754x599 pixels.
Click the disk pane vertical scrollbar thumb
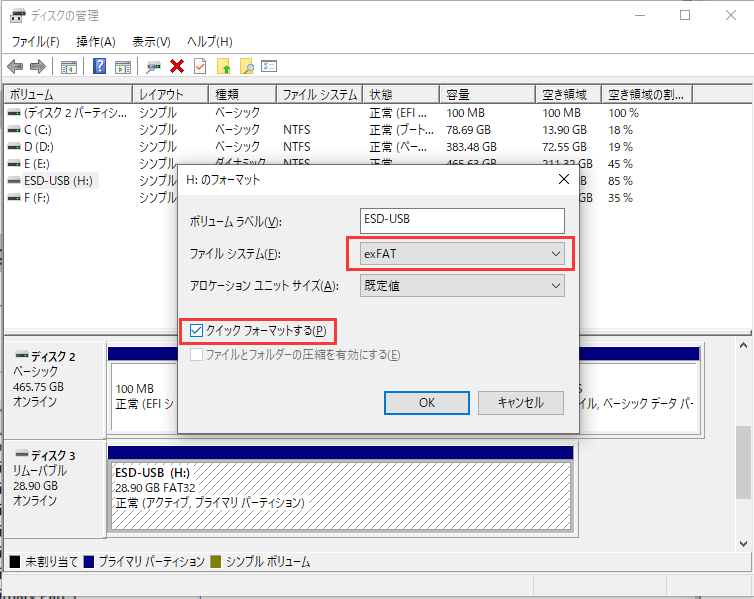[x=743, y=462]
